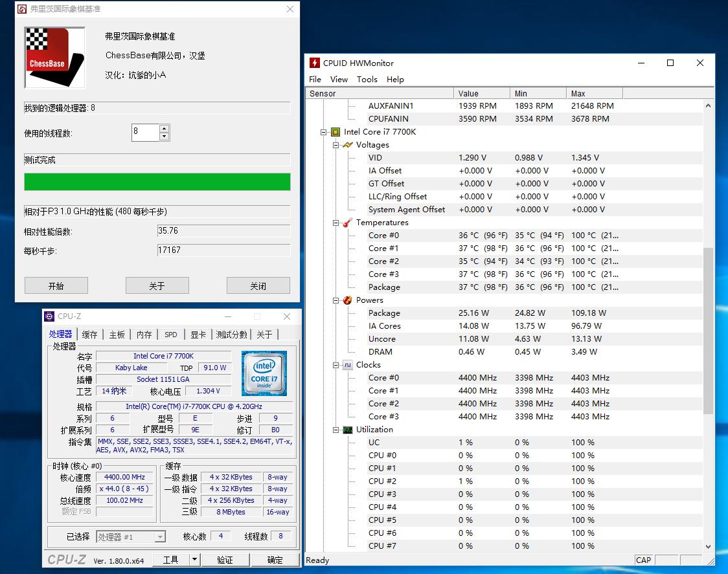Collapse the Utilization tree node

coord(336,430)
